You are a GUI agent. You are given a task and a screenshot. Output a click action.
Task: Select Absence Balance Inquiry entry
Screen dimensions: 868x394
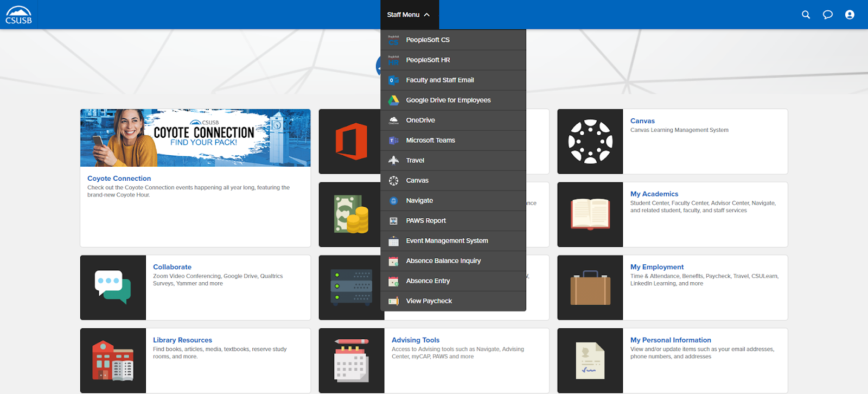[454, 261]
